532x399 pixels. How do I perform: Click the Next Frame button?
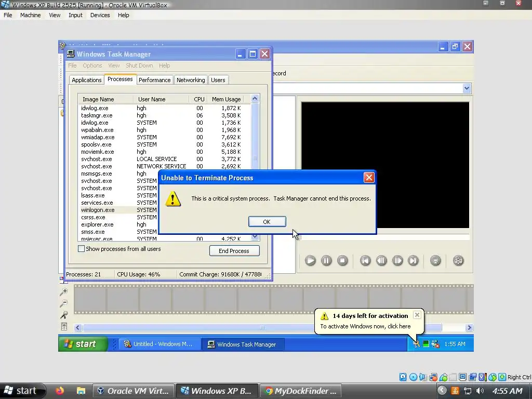click(x=397, y=261)
